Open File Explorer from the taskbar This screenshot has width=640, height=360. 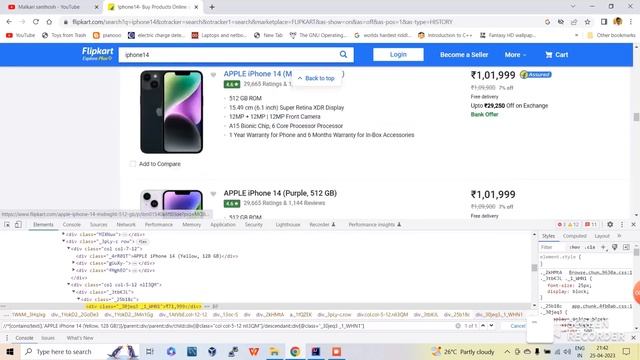click(x=274, y=351)
